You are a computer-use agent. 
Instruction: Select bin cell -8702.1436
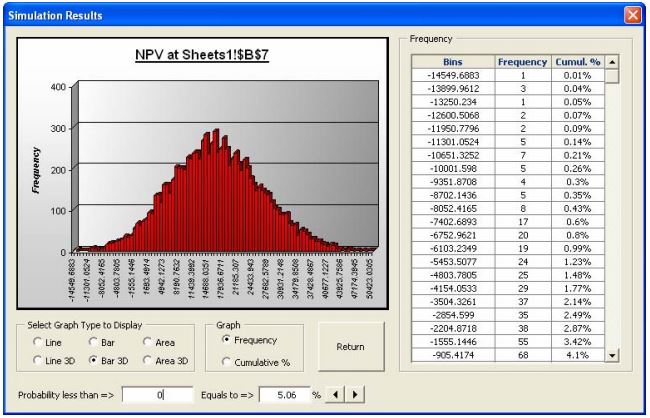[453, 195]
